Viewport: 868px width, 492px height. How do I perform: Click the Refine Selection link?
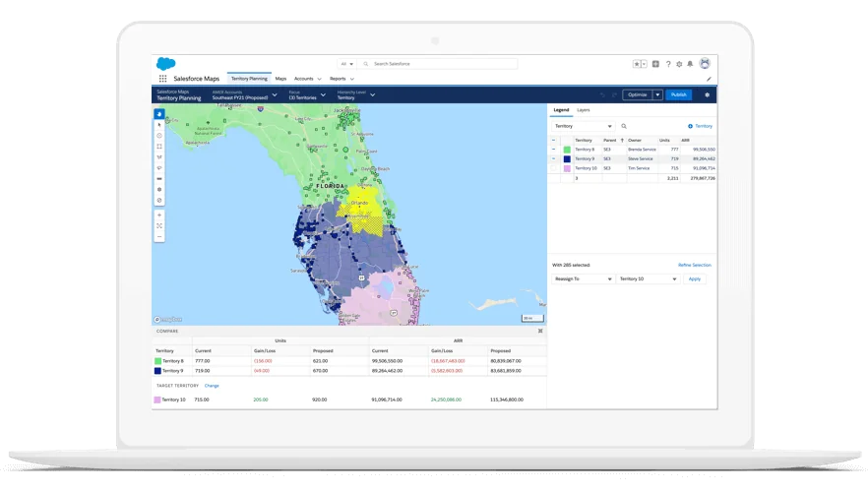(x=695, y=265)
